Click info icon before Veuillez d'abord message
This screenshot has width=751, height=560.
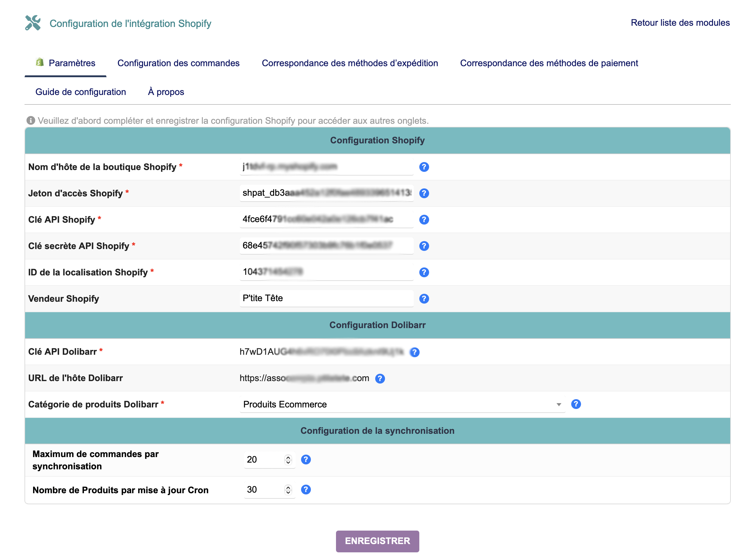tap(31, 120)
